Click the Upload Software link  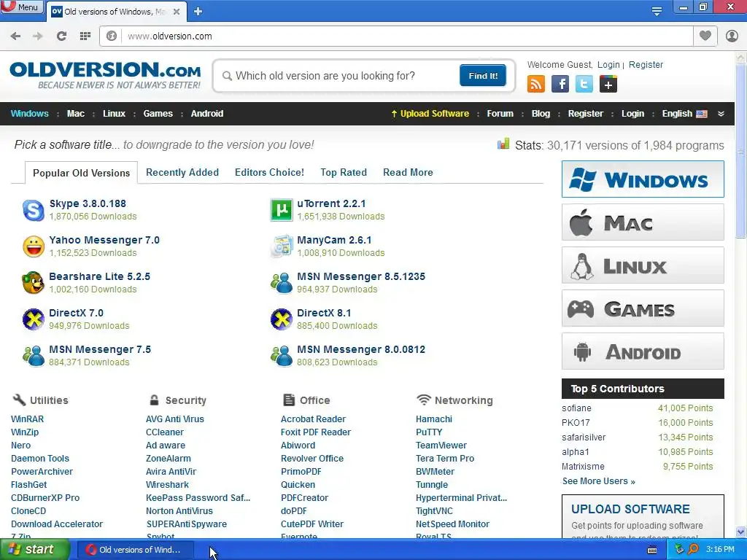430,114
